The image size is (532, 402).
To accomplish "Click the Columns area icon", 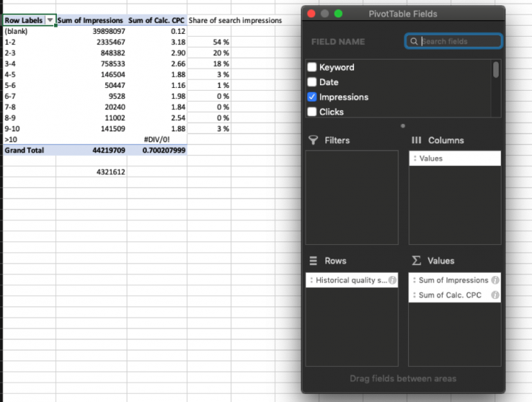I will point(416,140).
